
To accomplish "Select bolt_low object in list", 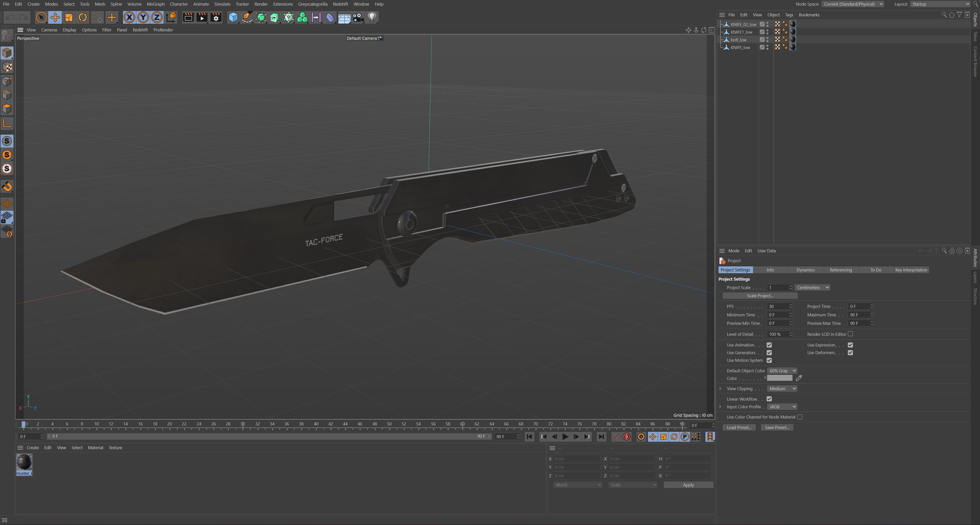I will pyautogui.click(x=738, y=40).
